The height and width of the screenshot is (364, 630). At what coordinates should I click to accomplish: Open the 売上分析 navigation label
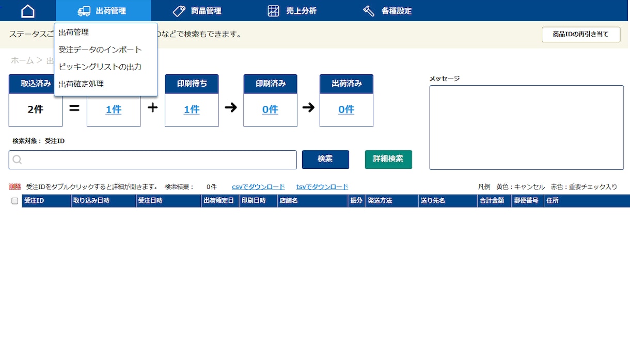point(302,11)
